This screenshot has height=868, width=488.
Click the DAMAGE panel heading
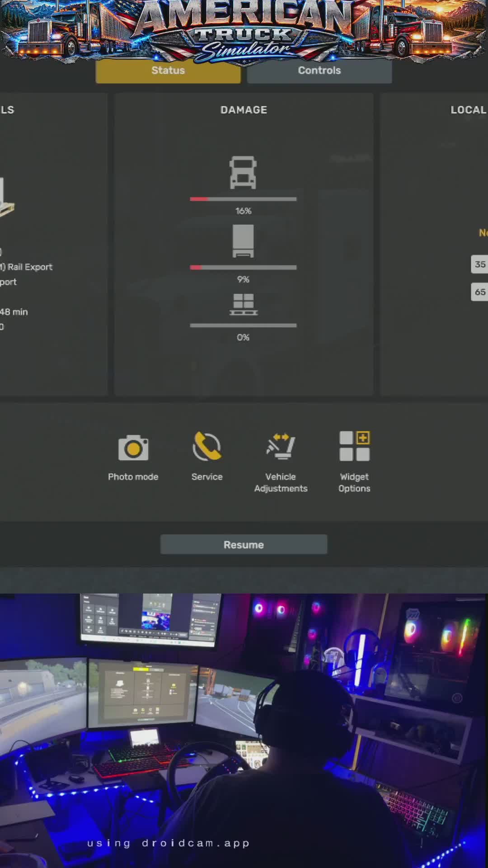click(244, 110)
